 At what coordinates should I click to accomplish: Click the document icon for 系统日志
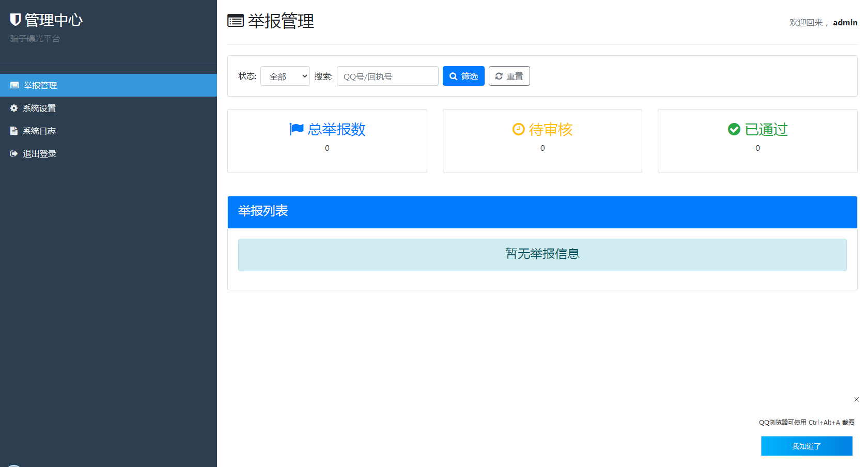(14, 131)
